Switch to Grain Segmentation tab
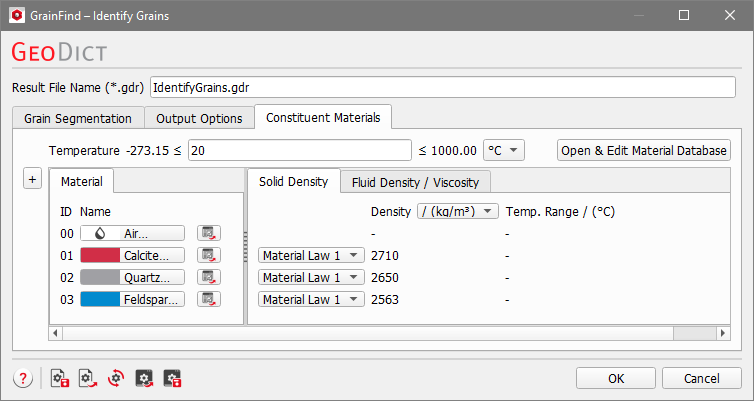Screen dimensions: 754x401 point(78,118)
